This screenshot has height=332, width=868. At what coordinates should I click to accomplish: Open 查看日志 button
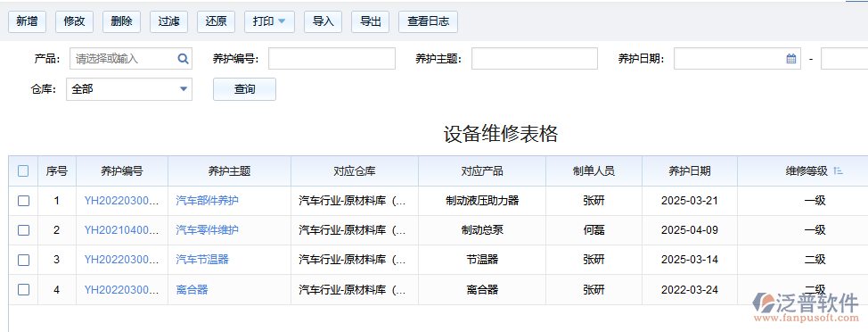tap(428, 21)
